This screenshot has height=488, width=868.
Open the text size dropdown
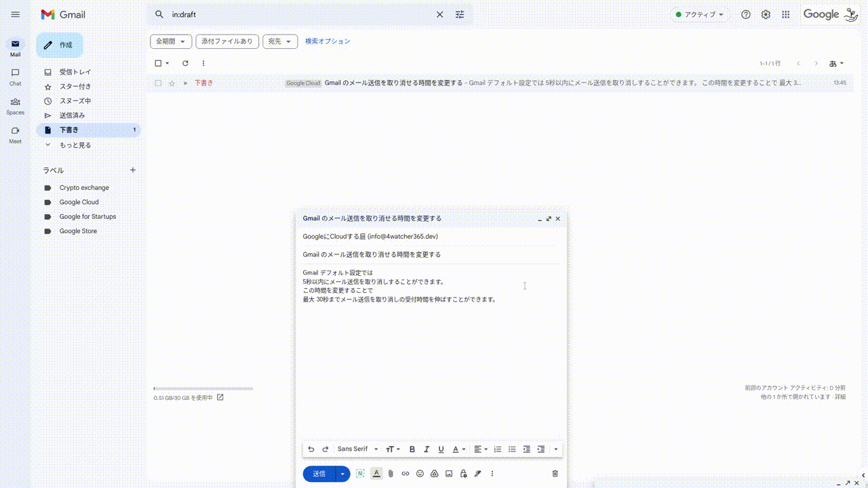(x=393, y=449)
